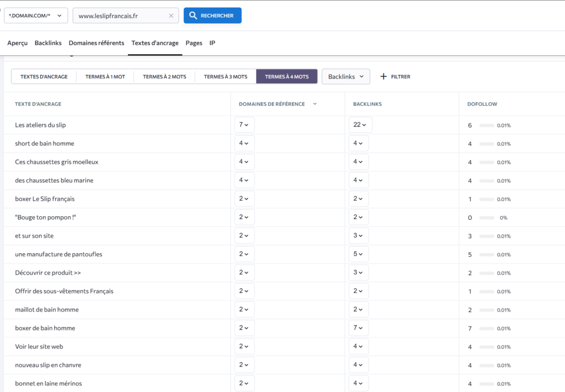Switch to TERMES À 1 MOT

(105, 77)
